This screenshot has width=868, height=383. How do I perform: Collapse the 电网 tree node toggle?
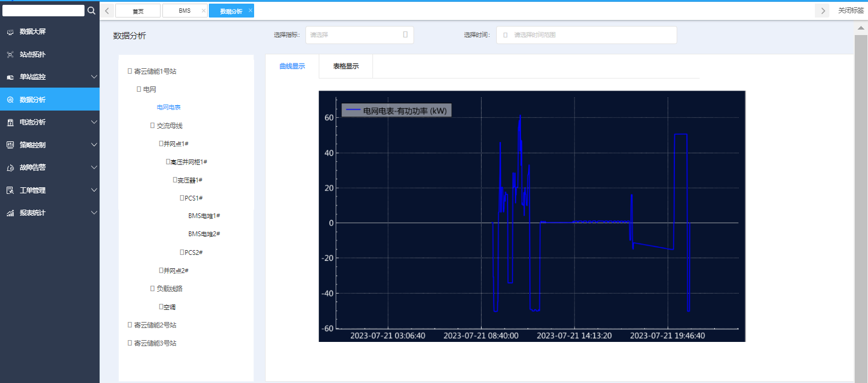click(139, 89)
